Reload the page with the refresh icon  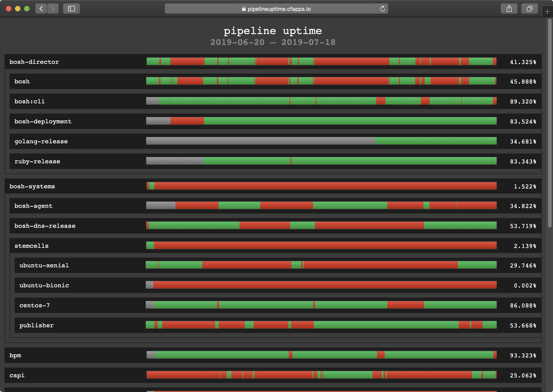click(383, 9)
